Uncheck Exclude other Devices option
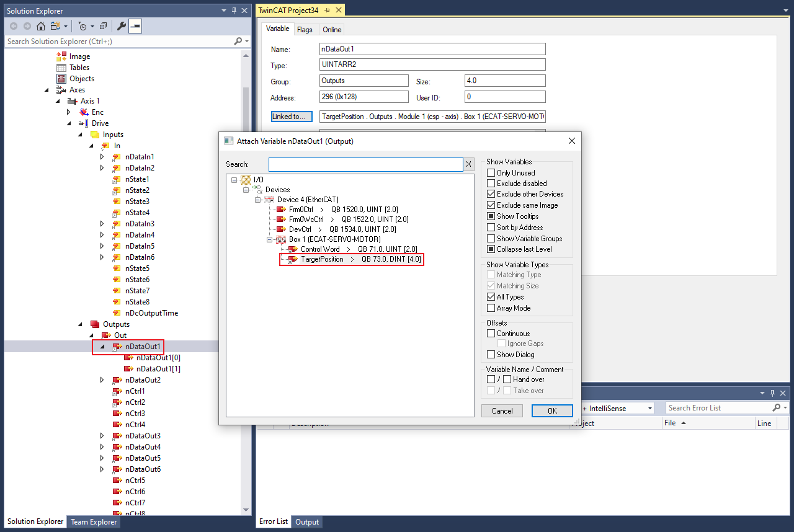Screen dimensions: 794x532 click(491, 194)
